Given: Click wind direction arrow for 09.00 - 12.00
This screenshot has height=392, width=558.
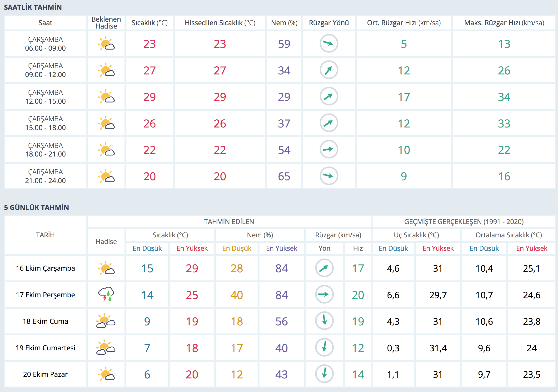Looking at the screenshot, I should click(329, 70).
